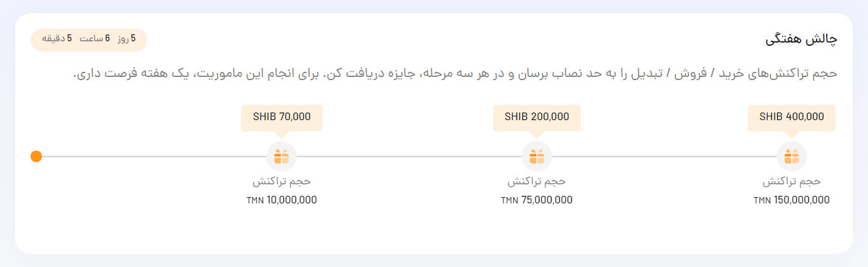Click the TMN 150,000,000 volume label
The image size is (868, 267).
point(792,200)
